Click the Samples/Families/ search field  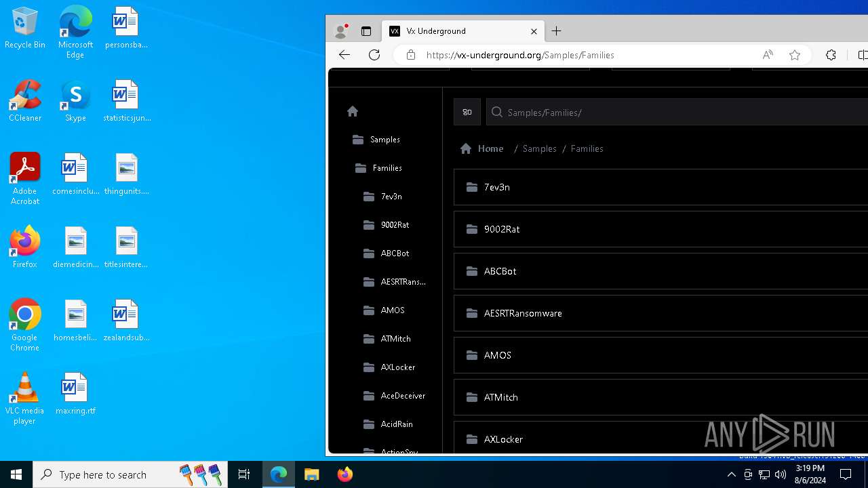(x=677, y=113)
